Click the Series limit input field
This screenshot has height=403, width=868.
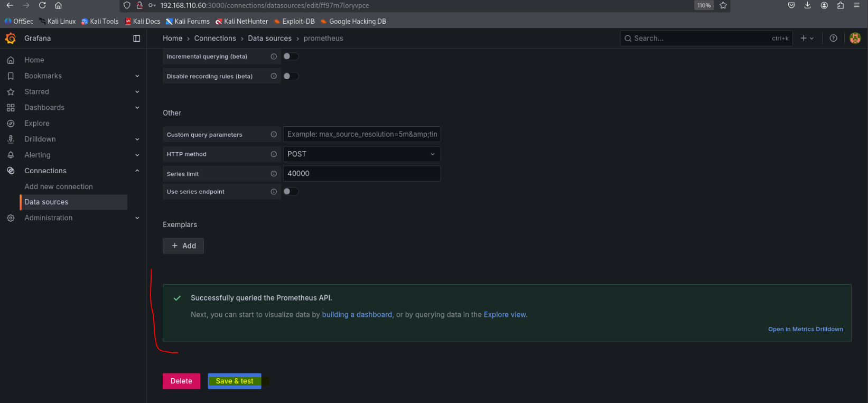[361, 174]
